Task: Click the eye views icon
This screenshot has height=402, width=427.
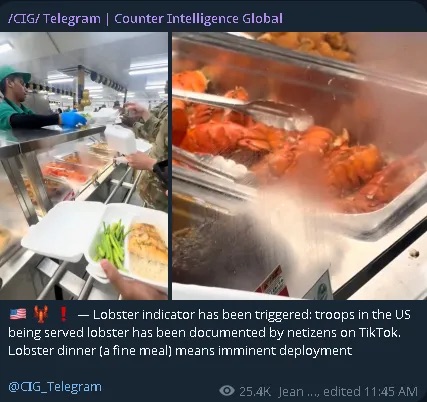Action: pos(227,390)
